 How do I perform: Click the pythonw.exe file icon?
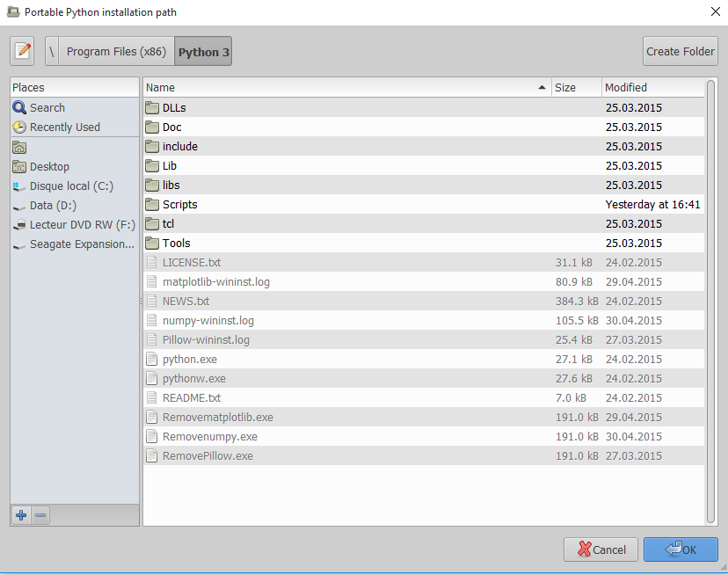coord(151,379)
